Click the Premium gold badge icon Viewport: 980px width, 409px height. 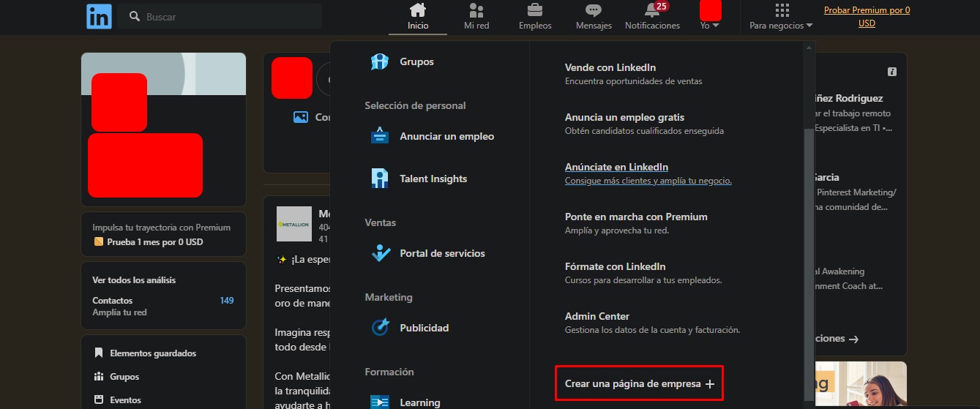coord(99,242)
